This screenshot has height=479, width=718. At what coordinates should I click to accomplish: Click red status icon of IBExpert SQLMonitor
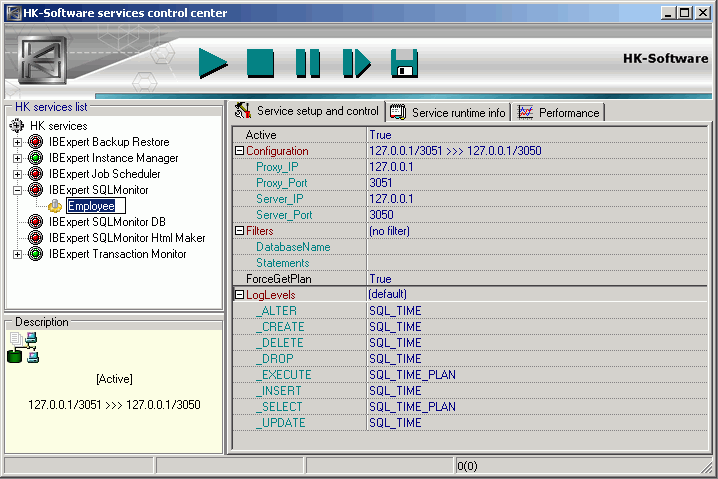[x=35, y=190]
